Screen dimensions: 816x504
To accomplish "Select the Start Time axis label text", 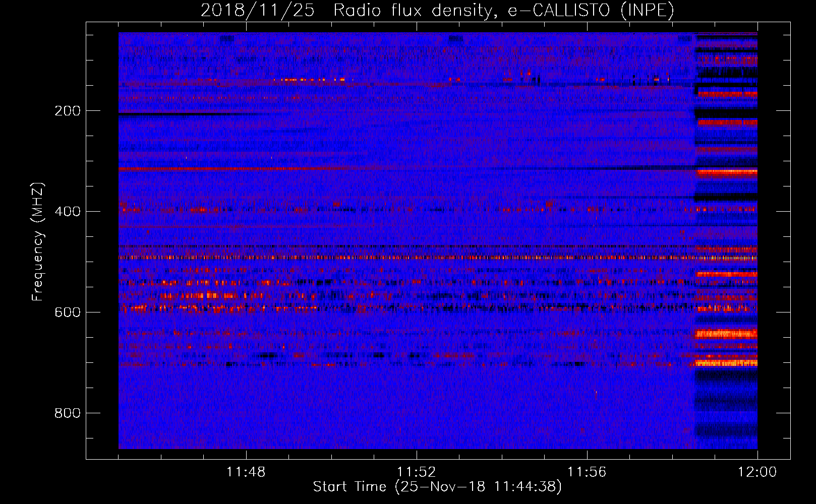I will (x=437, y=487).
